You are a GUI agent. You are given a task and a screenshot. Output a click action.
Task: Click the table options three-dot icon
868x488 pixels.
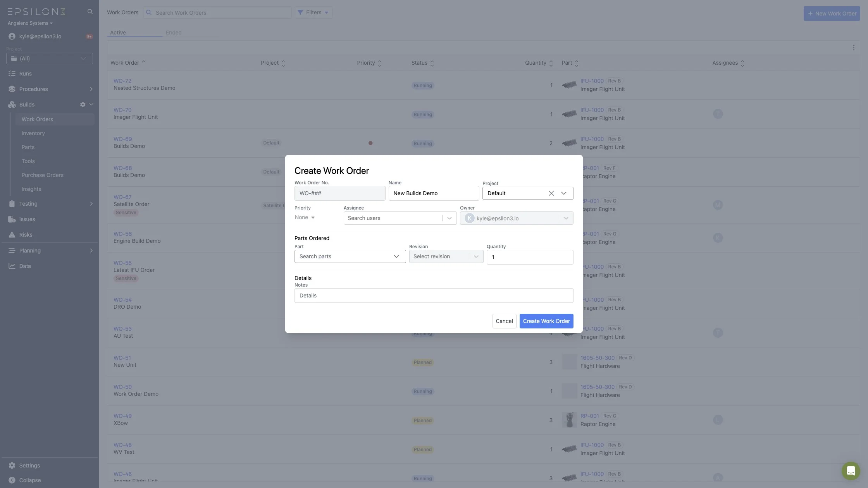click(853, 48)
